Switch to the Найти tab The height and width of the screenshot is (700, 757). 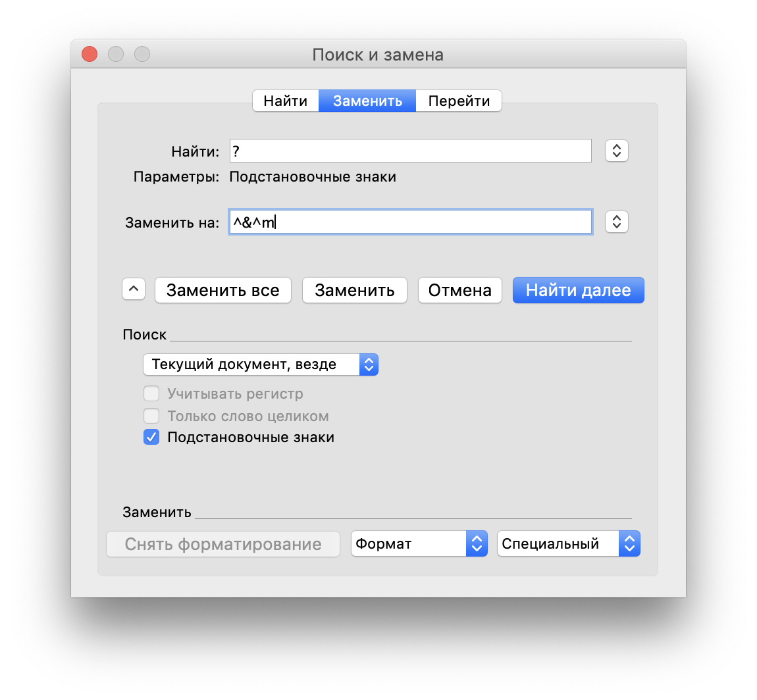(285, 101)
